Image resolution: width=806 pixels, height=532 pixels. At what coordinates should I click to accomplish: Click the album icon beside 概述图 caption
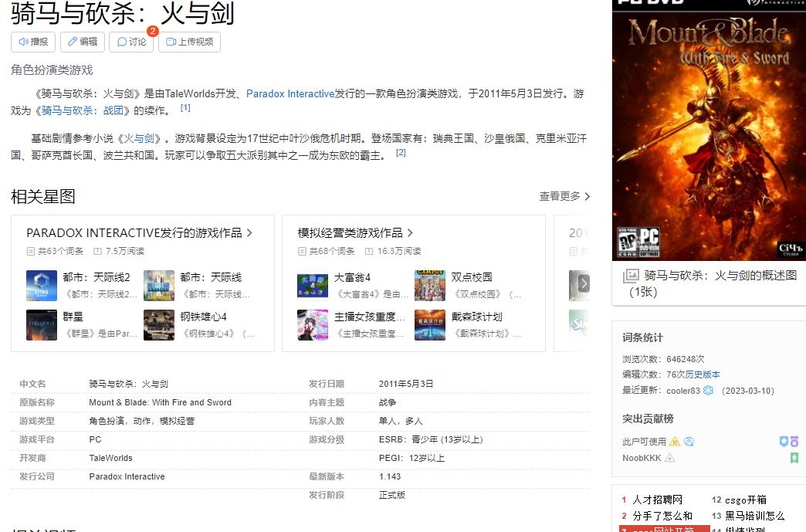pyautogui.click(x=631, y=276)
